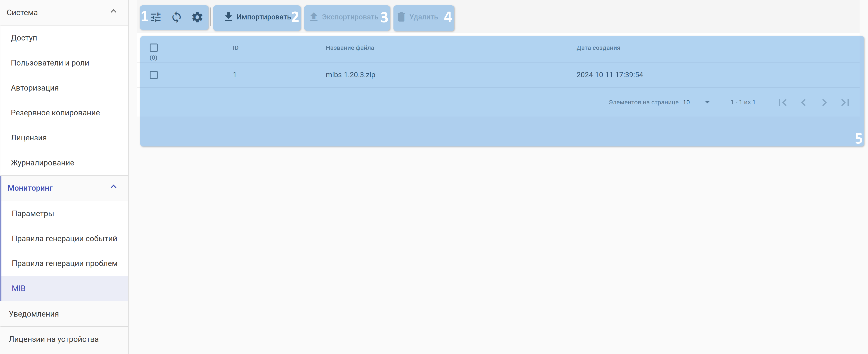
Task: Open Правила генерации событий page
Action: tap(64, 238)
